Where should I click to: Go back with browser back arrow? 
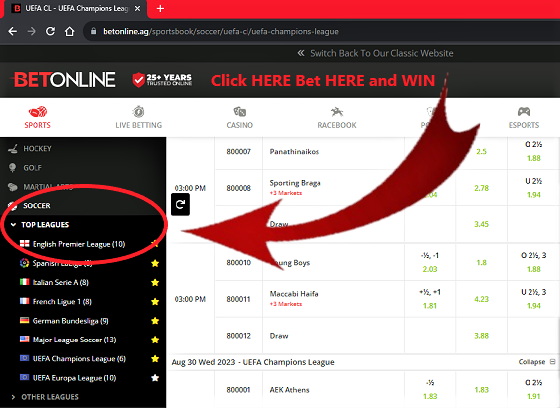point(13,31)
